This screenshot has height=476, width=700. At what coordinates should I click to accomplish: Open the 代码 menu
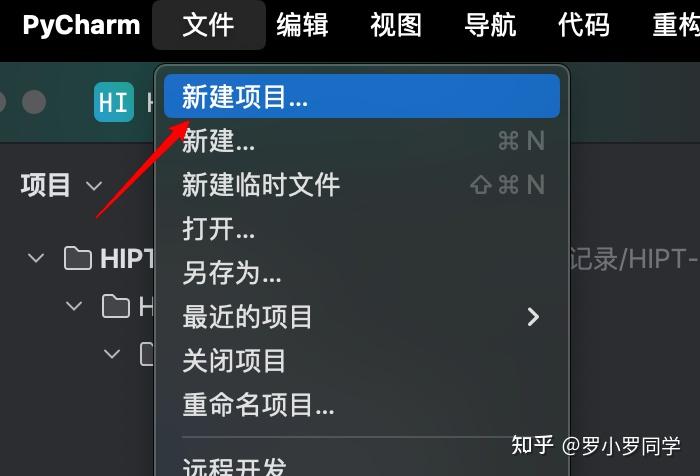point(584,25)
